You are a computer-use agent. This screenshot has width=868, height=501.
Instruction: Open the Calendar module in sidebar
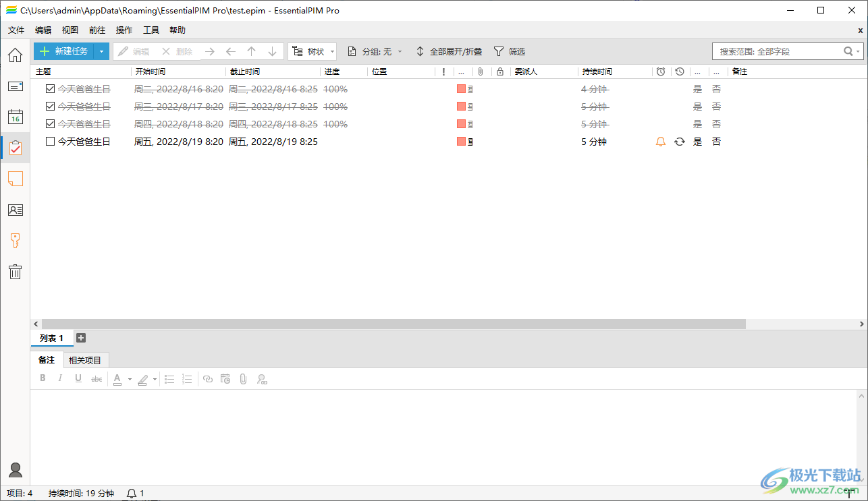click(x=15, y=117)
